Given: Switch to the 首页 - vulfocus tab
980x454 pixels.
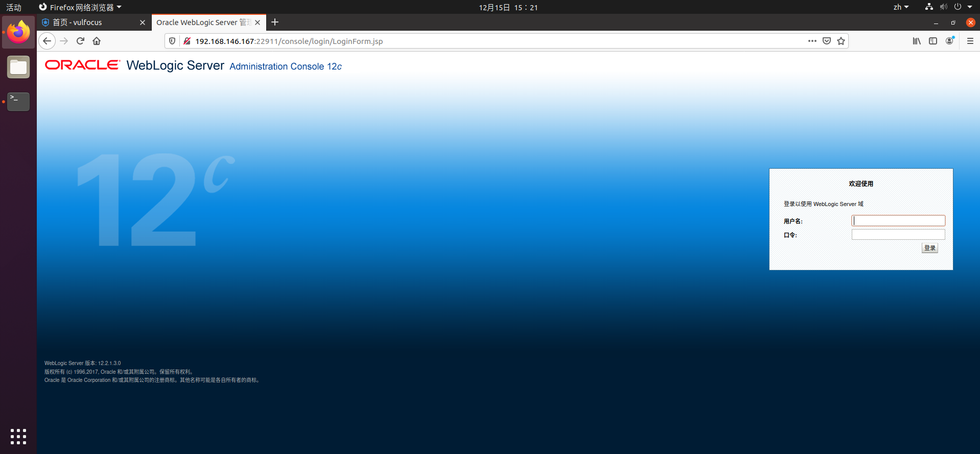Looking at the screenshot, I should pos(94,22).
